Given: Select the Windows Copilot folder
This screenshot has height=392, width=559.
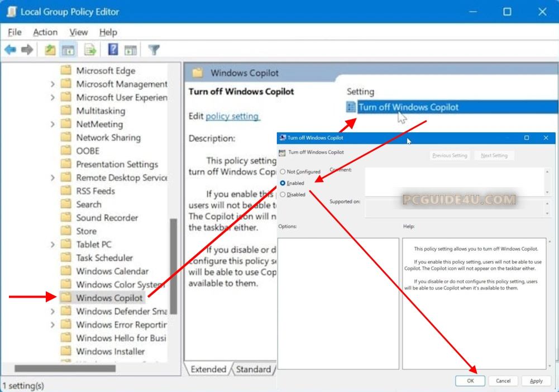Looking at the screenshot, I should [x=109, y=298].
